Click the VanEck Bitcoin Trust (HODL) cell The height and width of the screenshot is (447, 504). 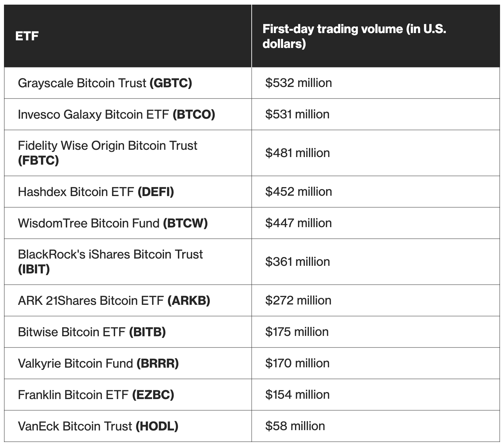coord(98,426)
